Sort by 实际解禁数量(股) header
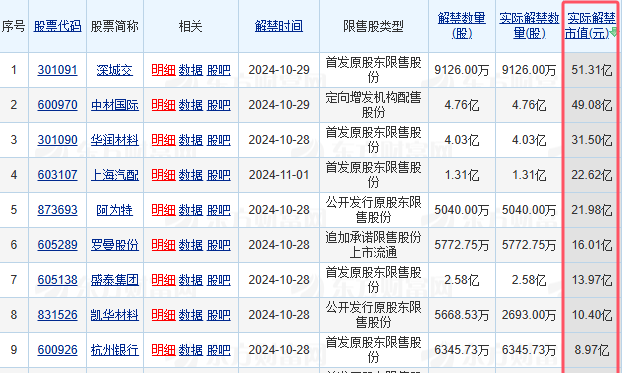The image size is (622, 373). pos(529,25)
